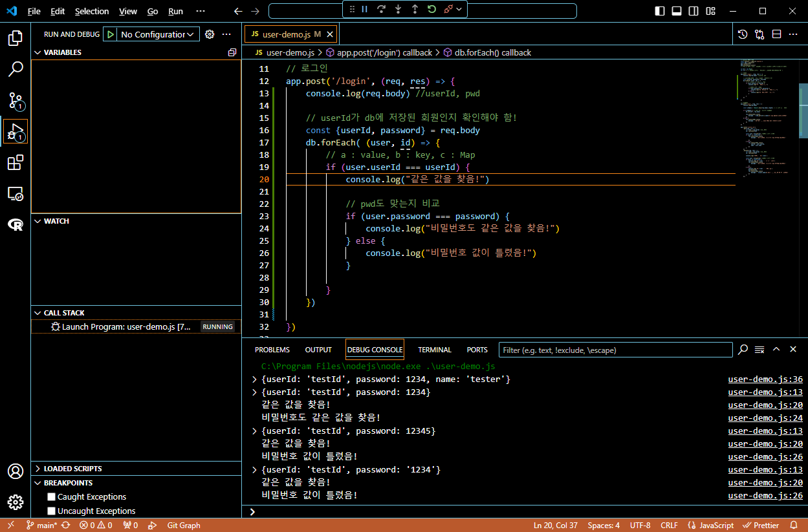Synchronize changes from the status bar

coord(65,526)
